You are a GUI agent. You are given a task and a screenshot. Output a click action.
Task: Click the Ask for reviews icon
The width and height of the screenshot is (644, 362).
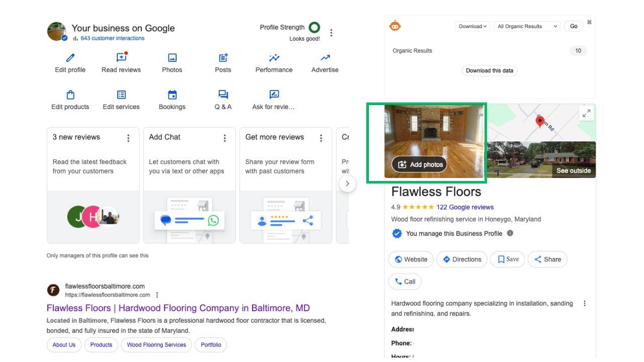pyautogui.click(x=274, y=94)
